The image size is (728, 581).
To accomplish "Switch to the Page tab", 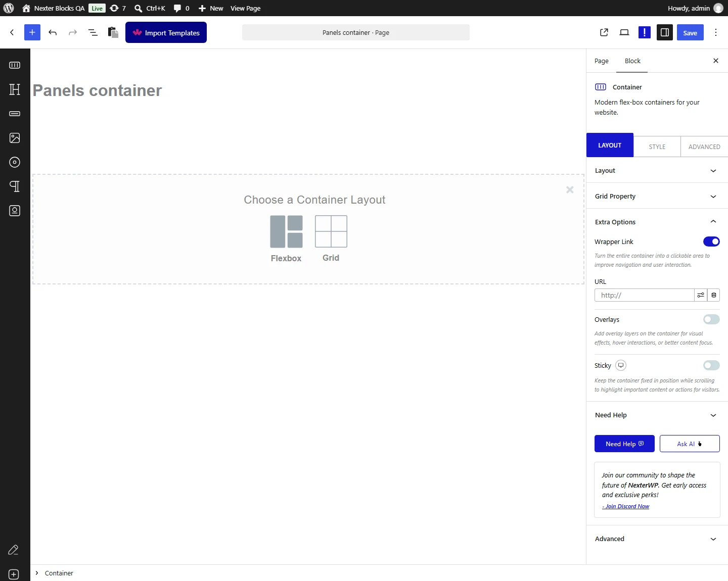I will [x=602, y=61].
